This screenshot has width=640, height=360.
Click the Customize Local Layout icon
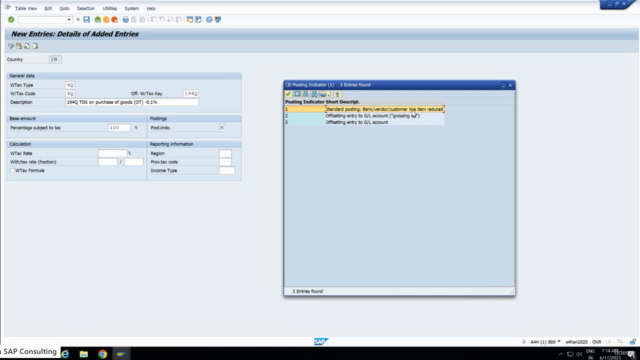point(218,20)
